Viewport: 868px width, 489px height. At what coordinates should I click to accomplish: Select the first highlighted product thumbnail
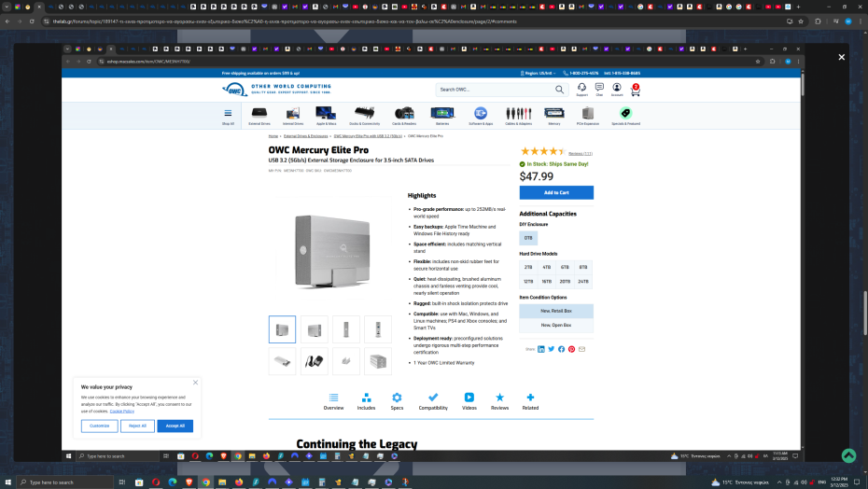point(282,329)
